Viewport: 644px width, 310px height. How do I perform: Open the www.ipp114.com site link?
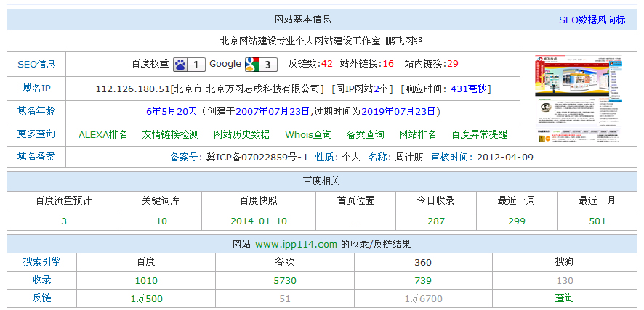click(296, 245)
